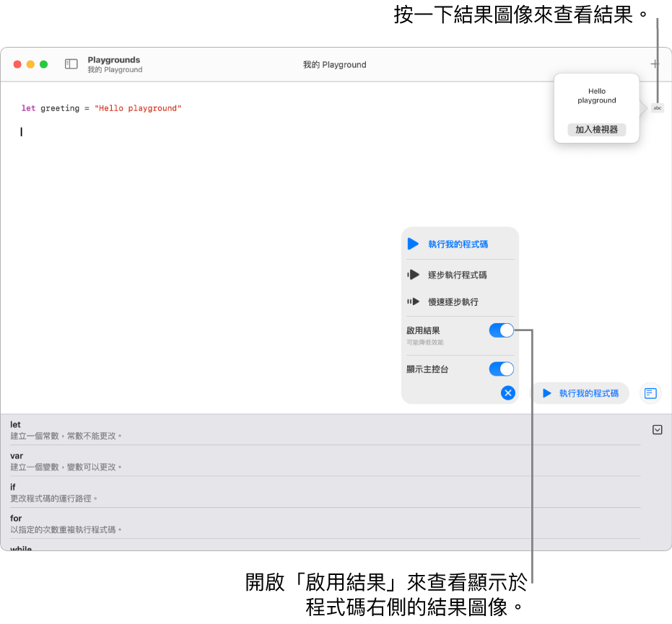Click the plus add button in toolbar

coord(655,64)
